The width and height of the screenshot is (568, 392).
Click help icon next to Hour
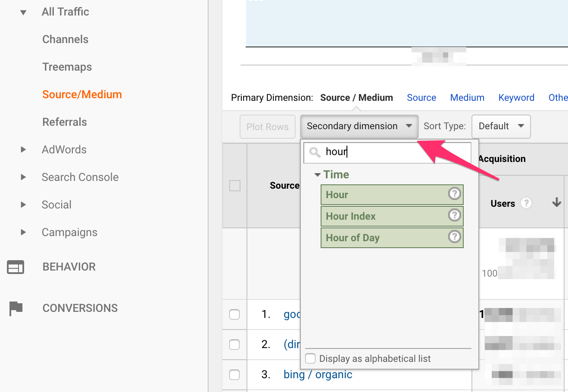point(454,194)
